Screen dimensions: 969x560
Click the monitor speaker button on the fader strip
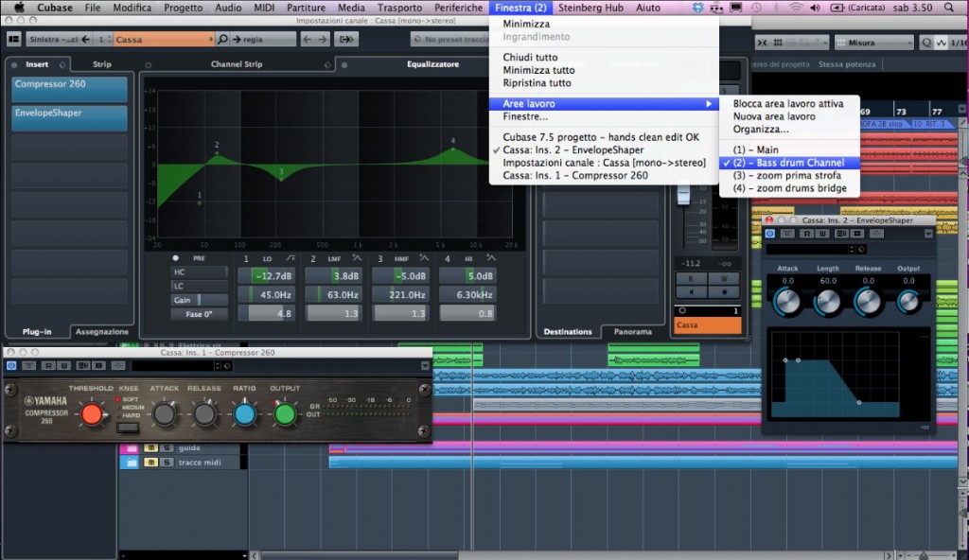point(691,291)
